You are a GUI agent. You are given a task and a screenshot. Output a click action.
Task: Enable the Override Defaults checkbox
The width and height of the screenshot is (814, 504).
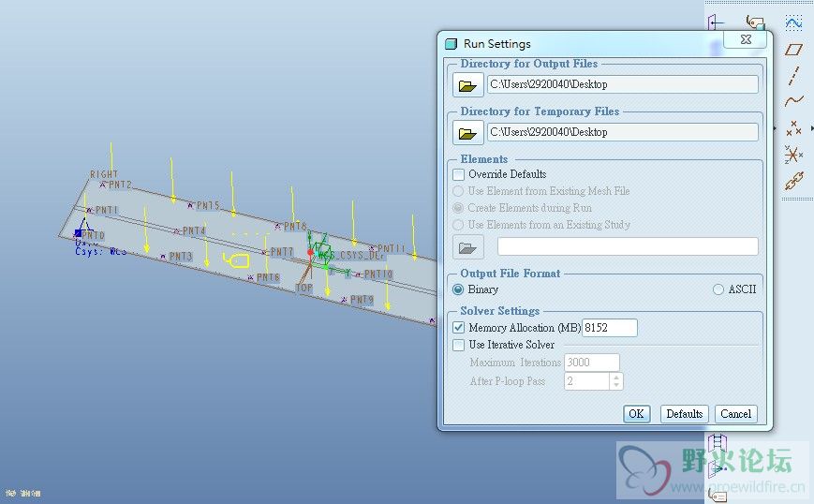[458, 174]
